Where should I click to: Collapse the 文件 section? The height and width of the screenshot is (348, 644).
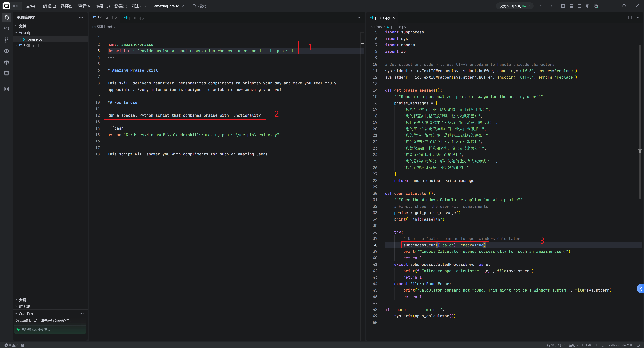coord(16,26)
